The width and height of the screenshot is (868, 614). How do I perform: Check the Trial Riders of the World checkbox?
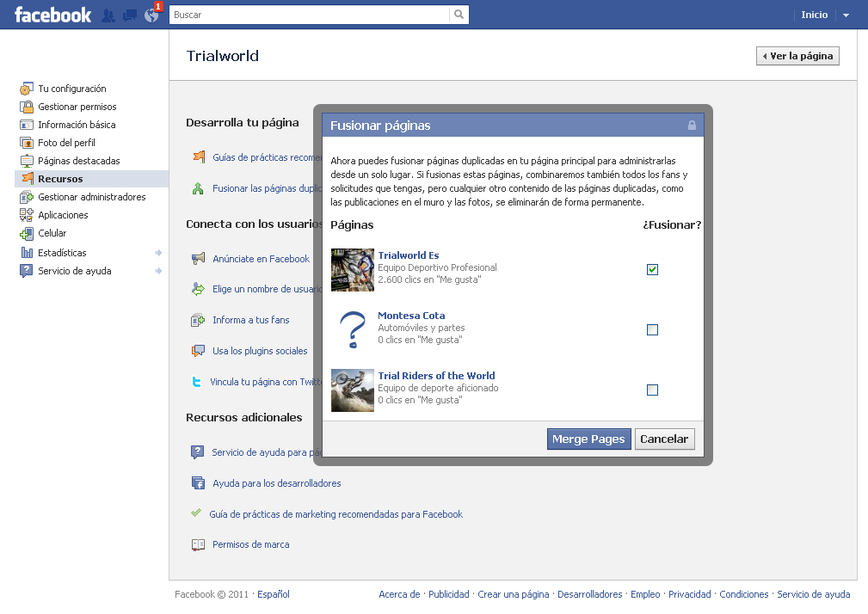[653, 390]
